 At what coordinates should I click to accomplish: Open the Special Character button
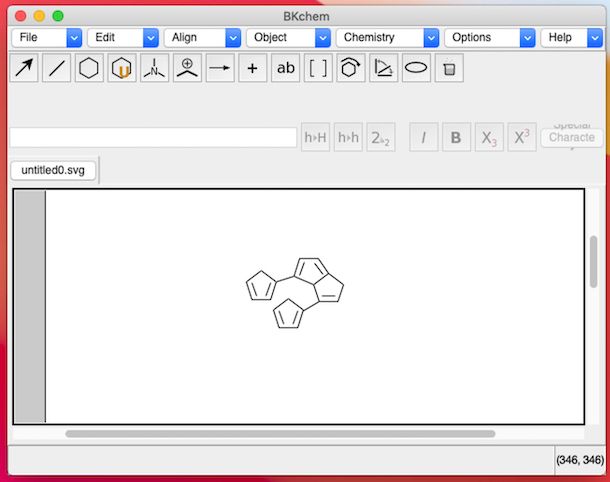click(571, 137)
